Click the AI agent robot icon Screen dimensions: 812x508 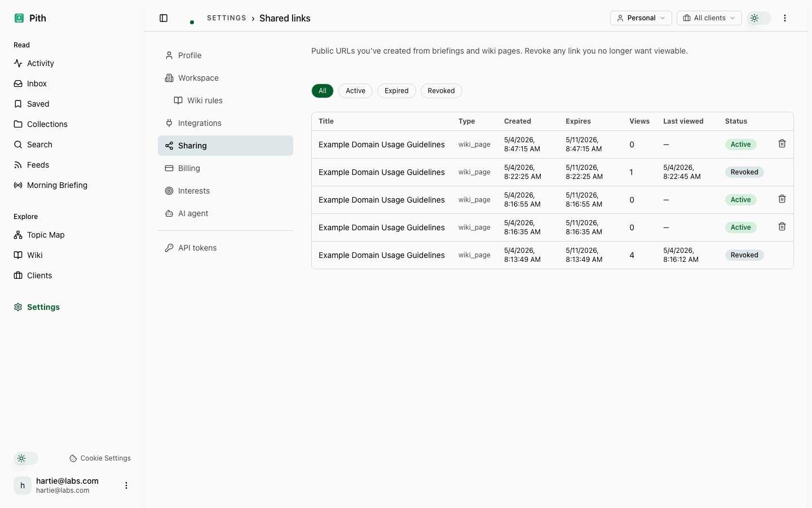pos(169,213)
